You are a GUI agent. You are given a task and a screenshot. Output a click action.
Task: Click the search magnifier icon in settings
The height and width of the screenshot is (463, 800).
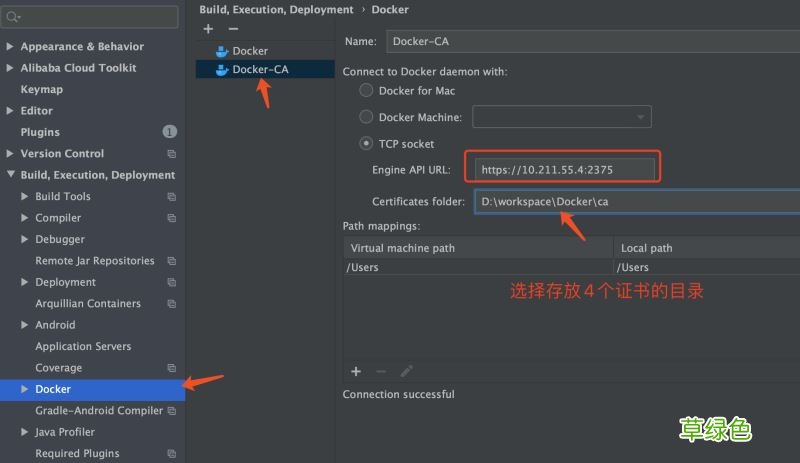coord(13,17)
